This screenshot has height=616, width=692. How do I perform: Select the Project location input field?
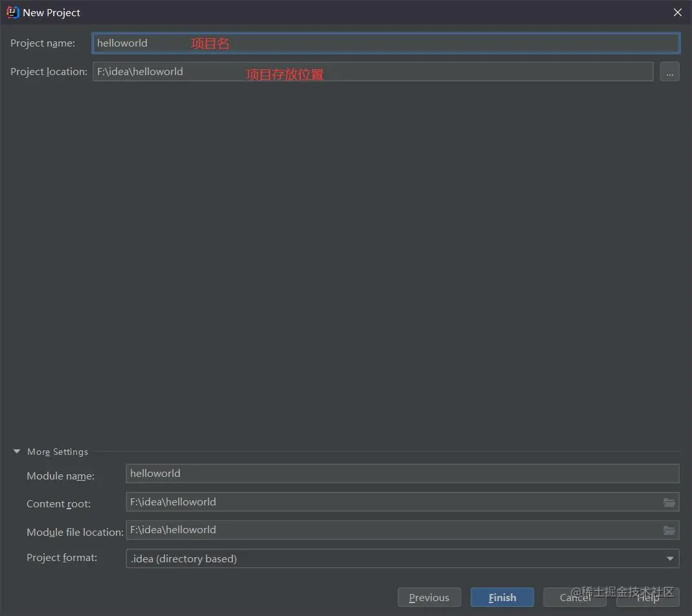pos(324,71)
